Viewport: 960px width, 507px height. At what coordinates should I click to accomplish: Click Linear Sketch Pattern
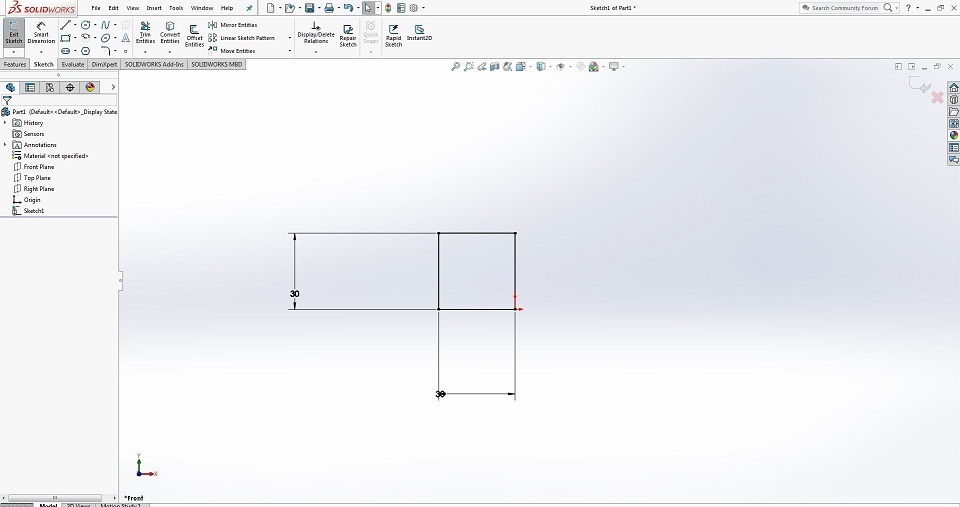coord(241,38)
